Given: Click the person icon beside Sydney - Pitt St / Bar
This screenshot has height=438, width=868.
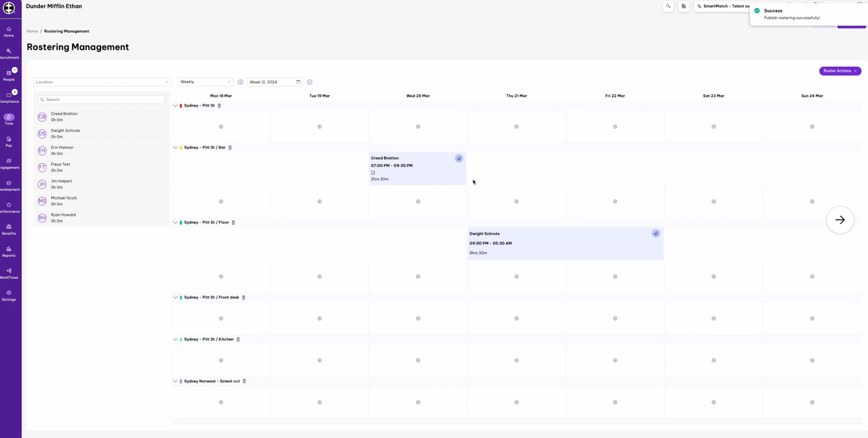Looking at the screenshot, I should pyautogui.click(x=230, y=148).
